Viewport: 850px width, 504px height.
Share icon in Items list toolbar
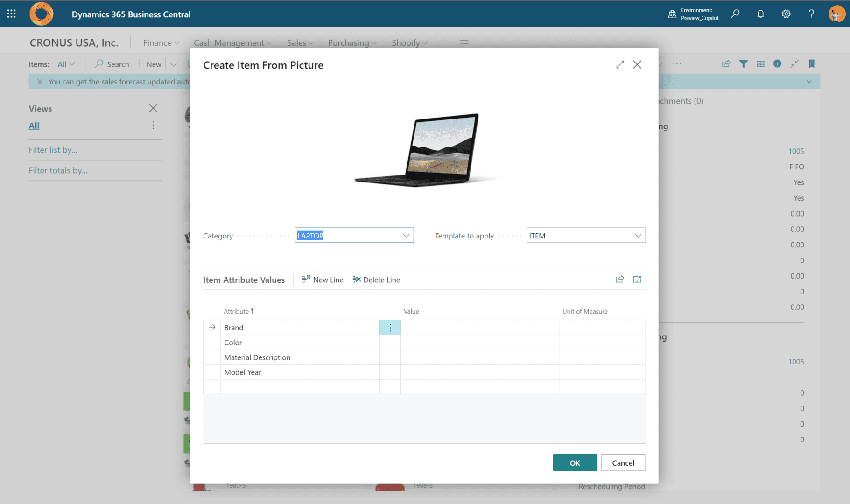(726, 64)
